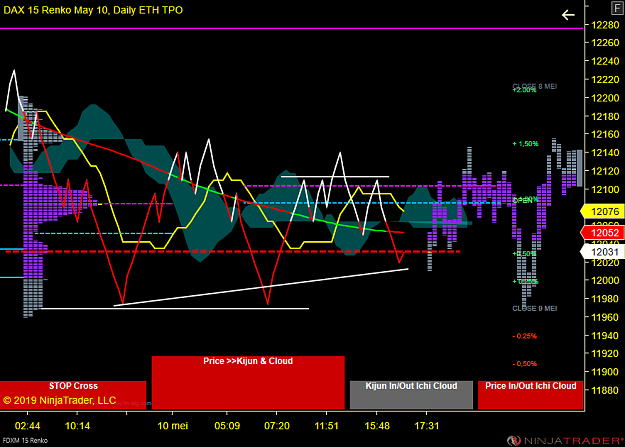Click the white 12031 price marker
The image size is (625, 447).
[x=602, y=252]
